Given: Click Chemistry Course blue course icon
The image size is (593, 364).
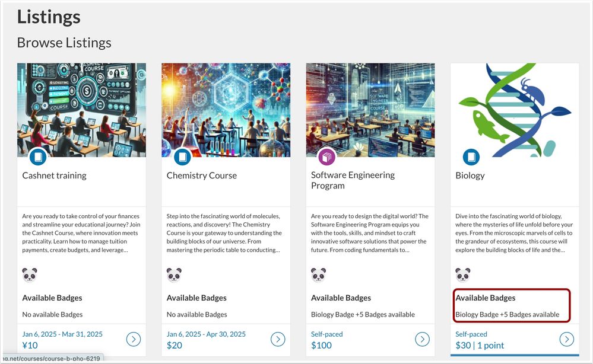Looking at the screenshot, I should (183, 157).
